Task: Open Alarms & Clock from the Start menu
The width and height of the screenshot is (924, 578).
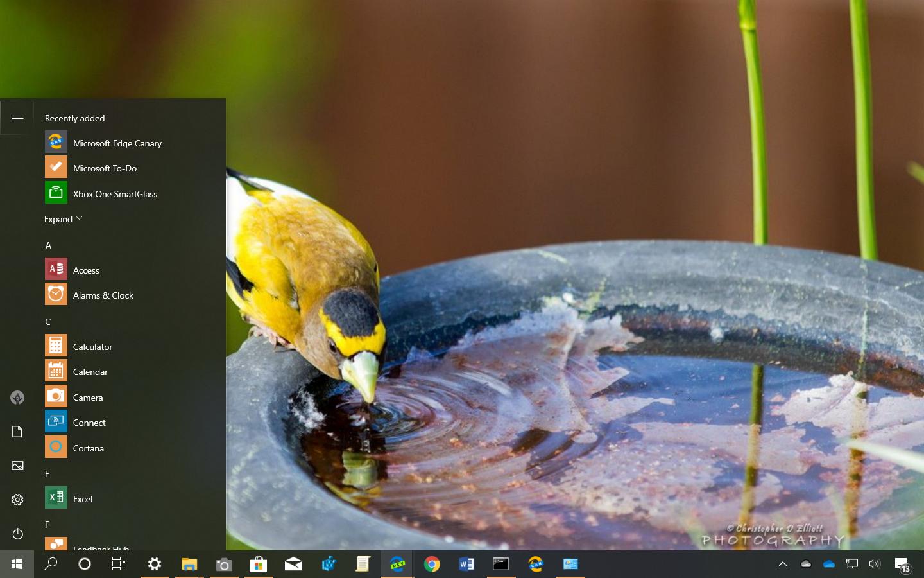Action: 103,295
